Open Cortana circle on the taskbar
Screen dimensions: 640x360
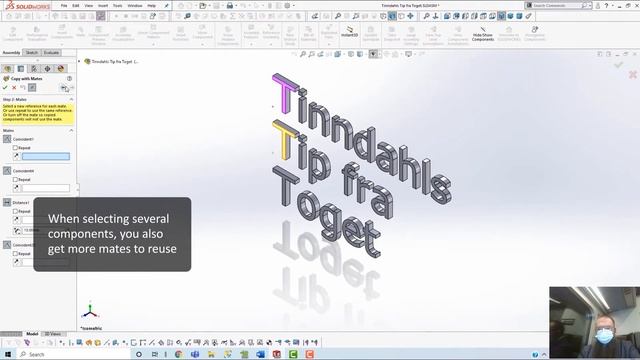coord(139,354)
